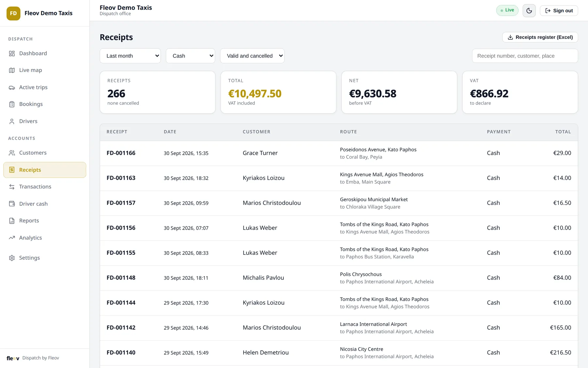Open the Cash payment filter dropdown

(x=190, y=56)
